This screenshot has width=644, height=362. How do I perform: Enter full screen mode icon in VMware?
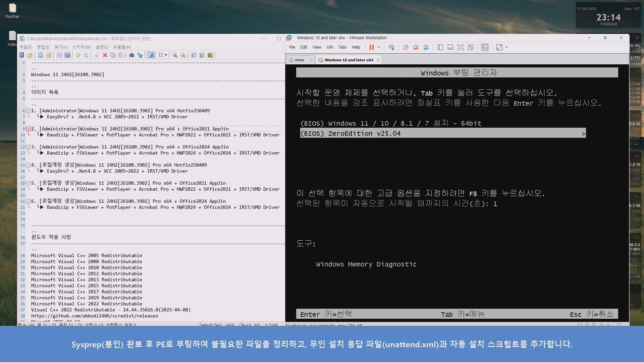461,47
